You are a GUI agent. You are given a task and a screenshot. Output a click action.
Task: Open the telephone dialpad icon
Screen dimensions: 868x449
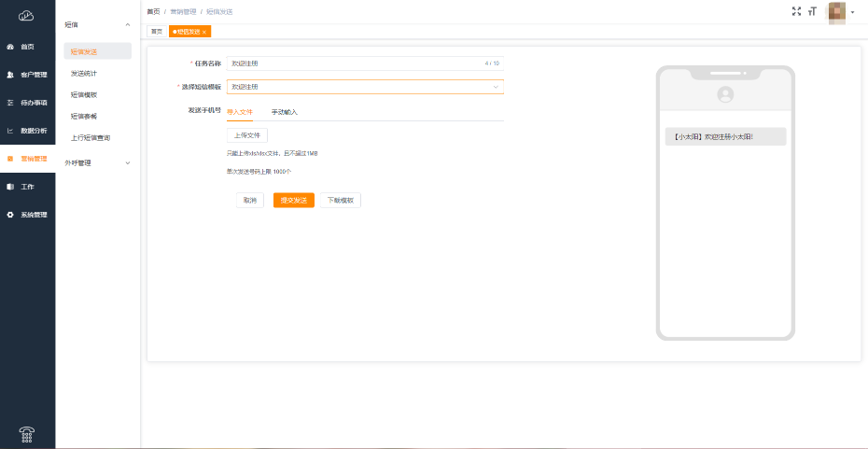pyautogui.click(x=27, y=432)
